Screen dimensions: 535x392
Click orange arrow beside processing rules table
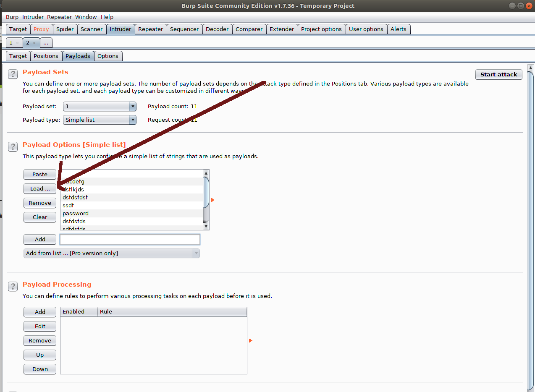[x=251, y=340]
